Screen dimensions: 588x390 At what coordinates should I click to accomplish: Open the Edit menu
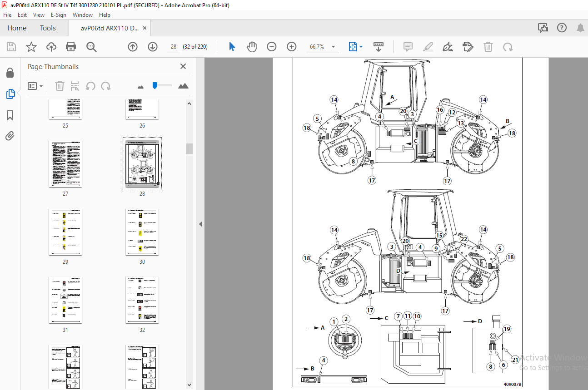pyautogui.click(x=22, y=15)
